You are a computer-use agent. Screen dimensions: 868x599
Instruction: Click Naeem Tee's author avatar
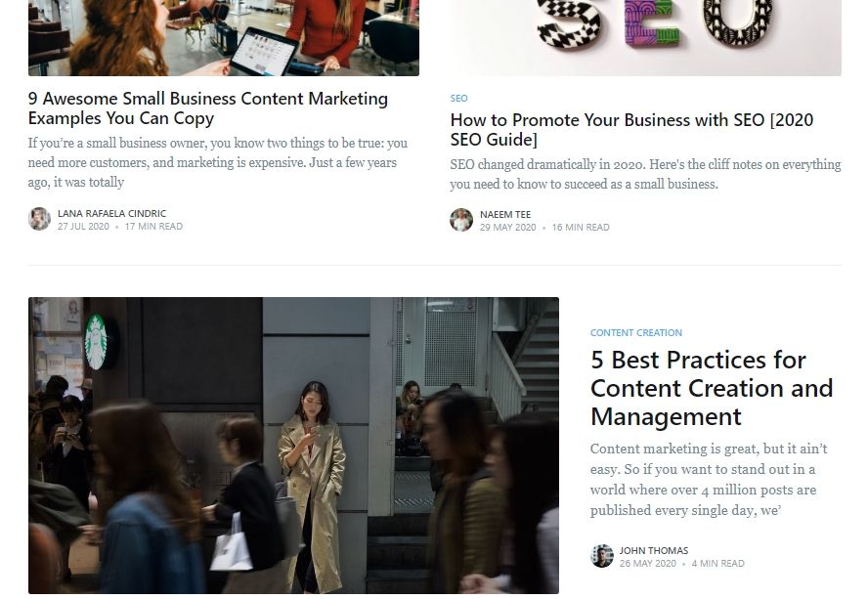461,220
